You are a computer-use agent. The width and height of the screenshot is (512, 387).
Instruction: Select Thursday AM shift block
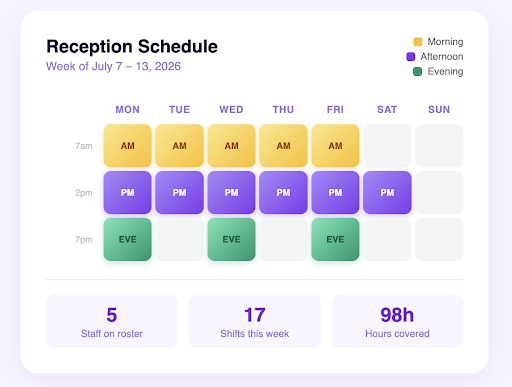click(283, 146)
